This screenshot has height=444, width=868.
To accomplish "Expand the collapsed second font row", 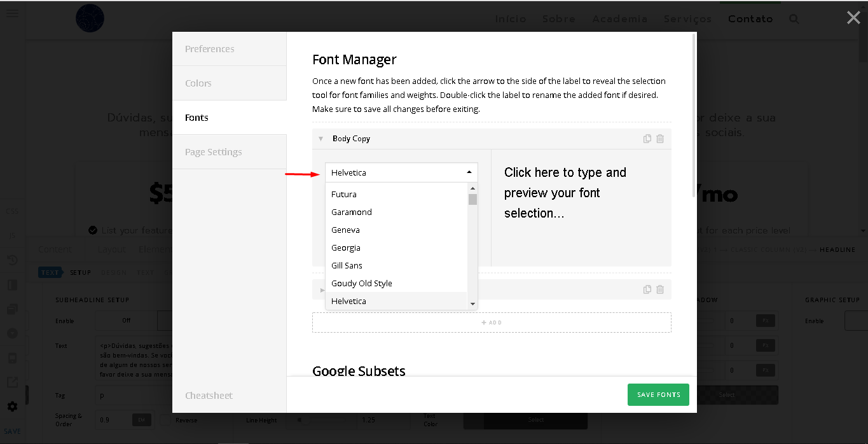I will coord(322,289).
